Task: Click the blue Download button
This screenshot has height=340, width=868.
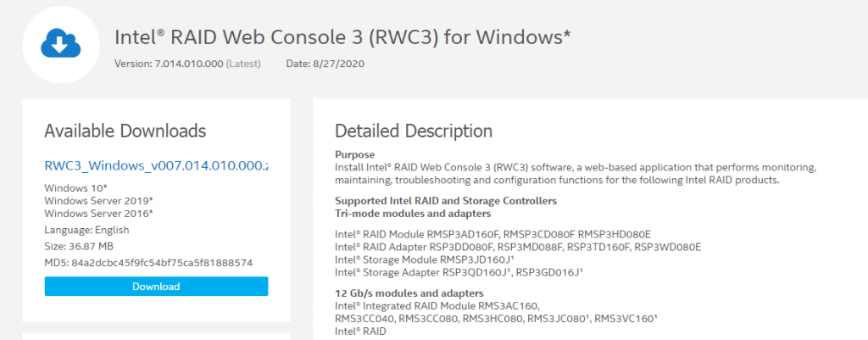Action: (156, 287)
